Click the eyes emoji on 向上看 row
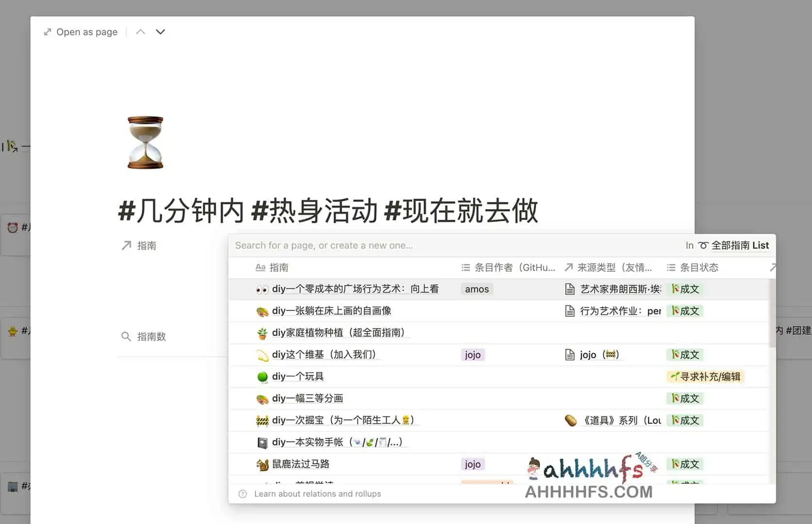This screenshot has height=524, width=812. pos(262,289)
